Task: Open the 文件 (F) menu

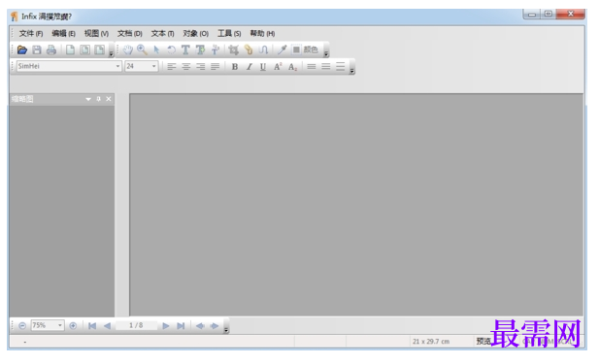Action: 31,34
